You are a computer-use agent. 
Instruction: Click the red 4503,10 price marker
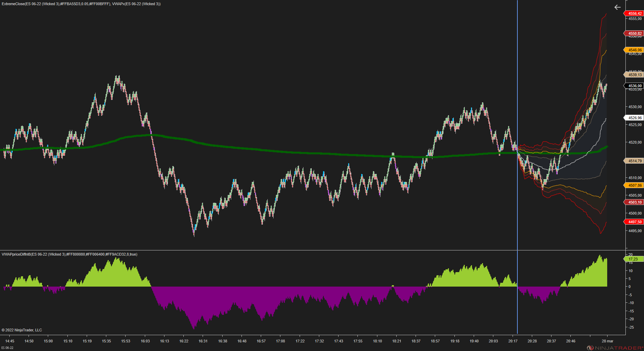click(x=634, y=202)
